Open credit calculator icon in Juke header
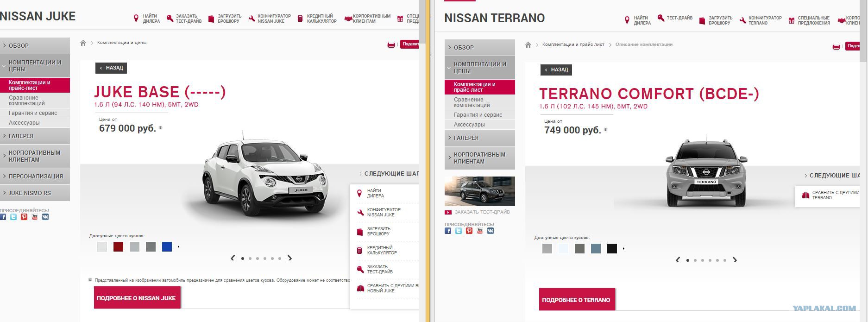Viewport: 868px width, 322px height. coord(300,19)
